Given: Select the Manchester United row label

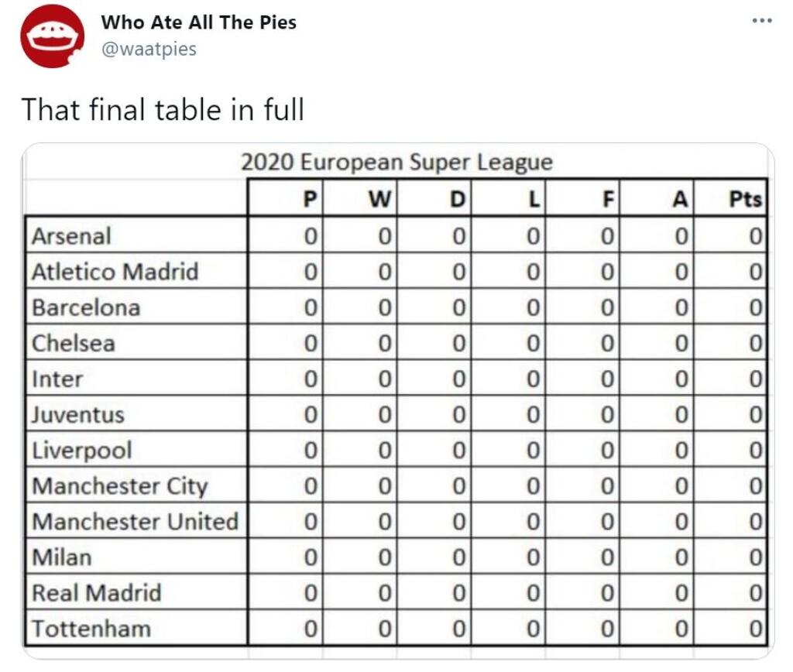Looking at the screenshot, I should point(136,521).
